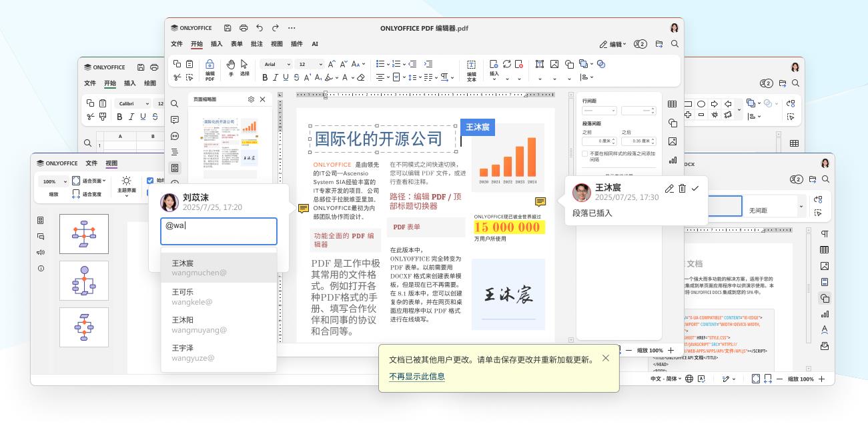Open the comments panel in PDF left sidebar
Image resolution: width=868 pixels, height=436 pixels.
tap(174, 120)
